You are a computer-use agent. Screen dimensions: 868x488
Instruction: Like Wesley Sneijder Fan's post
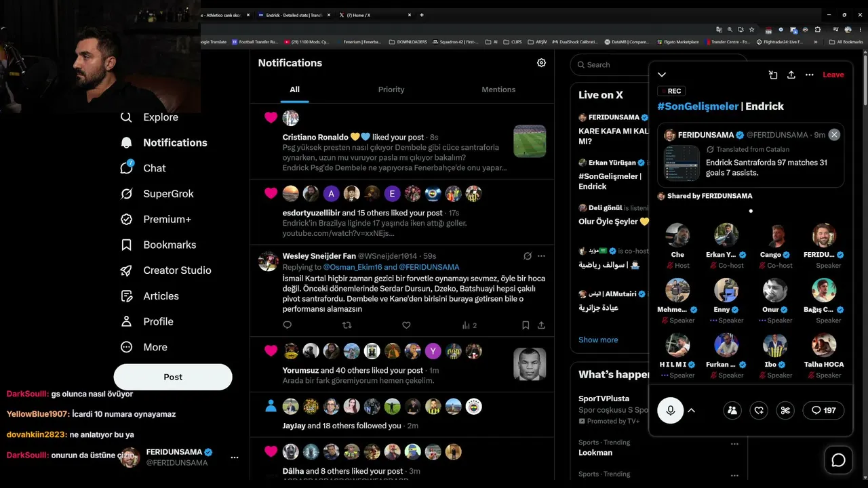[406, 325]
